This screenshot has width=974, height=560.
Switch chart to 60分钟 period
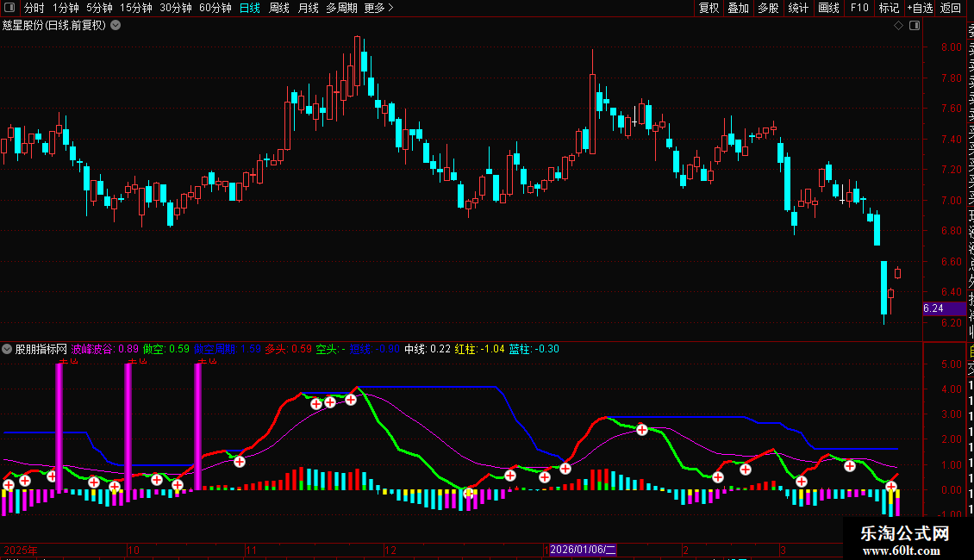pos(215,9)
